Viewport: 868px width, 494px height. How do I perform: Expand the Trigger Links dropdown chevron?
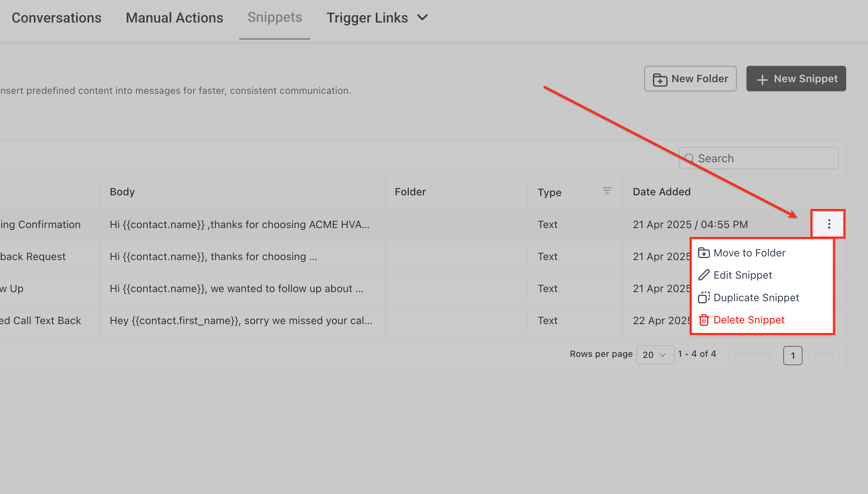[x=422, y=17]
